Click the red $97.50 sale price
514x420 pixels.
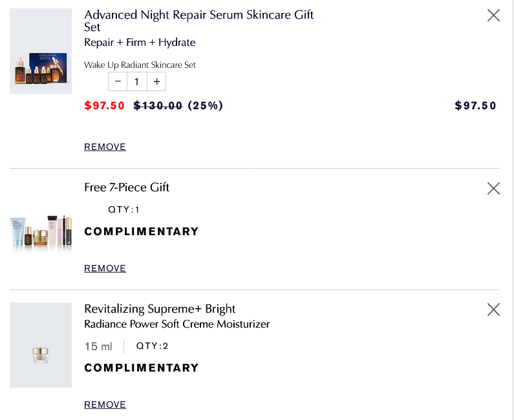104,106
